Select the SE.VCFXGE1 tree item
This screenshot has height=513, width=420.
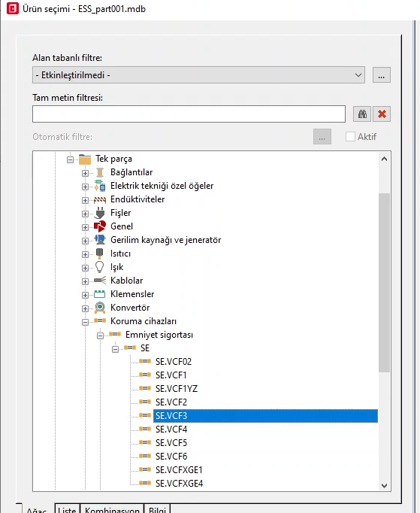(179, 470)
